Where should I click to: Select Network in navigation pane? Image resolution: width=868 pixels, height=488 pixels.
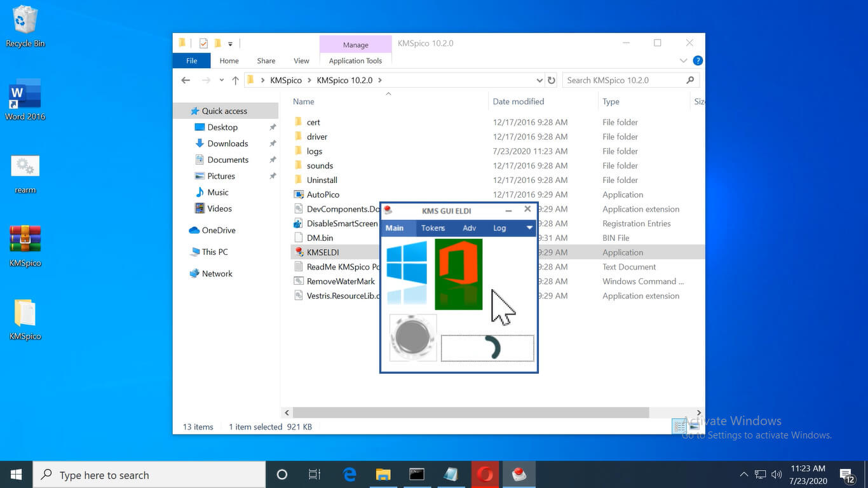click(217, 273)
